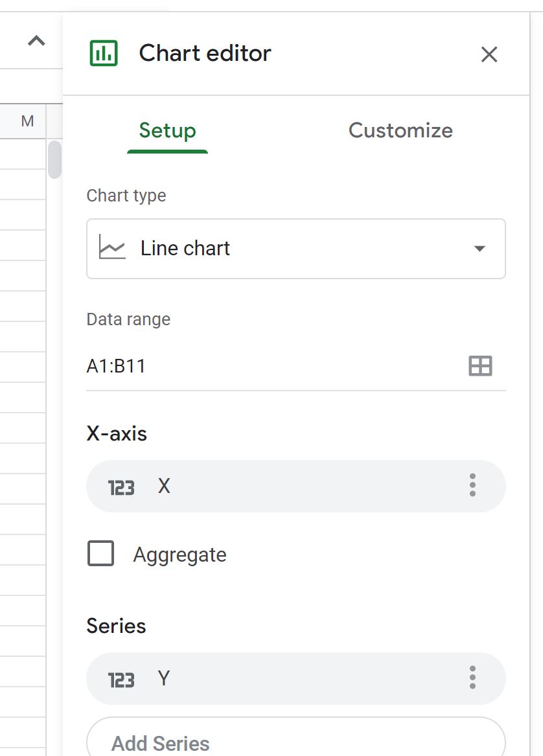
Task: Click the 123 number icon beside Y
Action: pos(121,680)
